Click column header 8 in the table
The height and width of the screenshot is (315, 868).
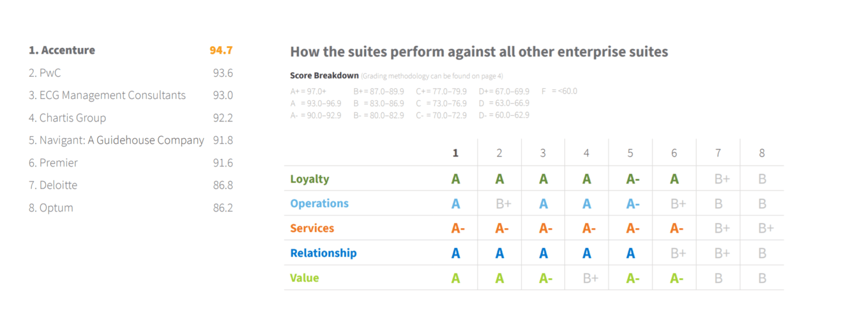762,153
